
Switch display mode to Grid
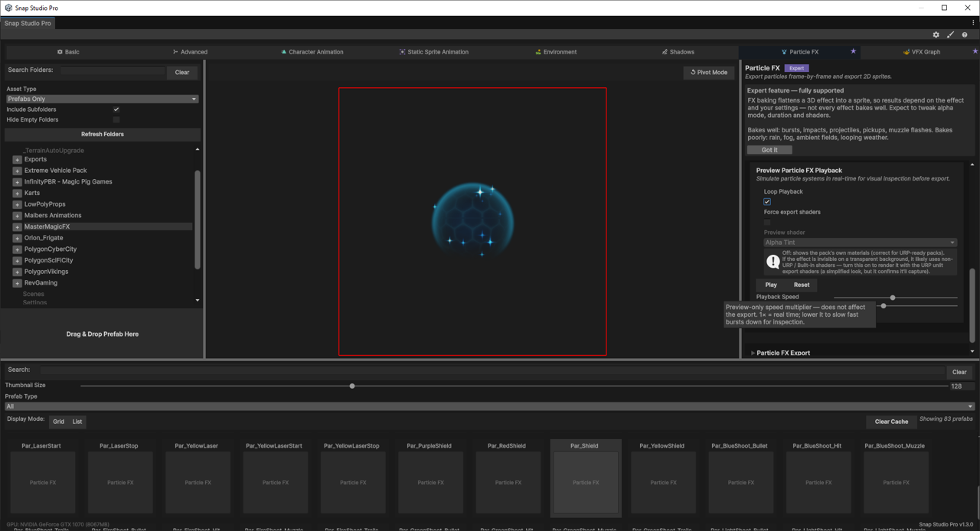59,422
